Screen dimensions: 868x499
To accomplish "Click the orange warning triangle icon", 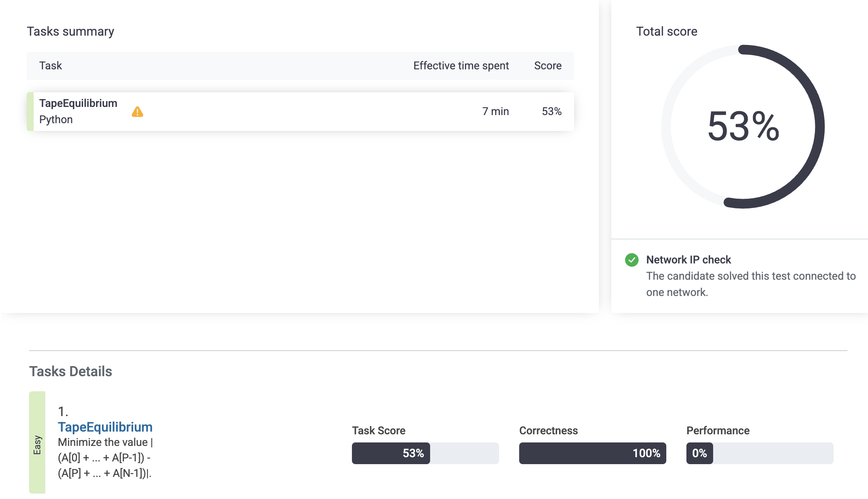I will coord(137,112).
